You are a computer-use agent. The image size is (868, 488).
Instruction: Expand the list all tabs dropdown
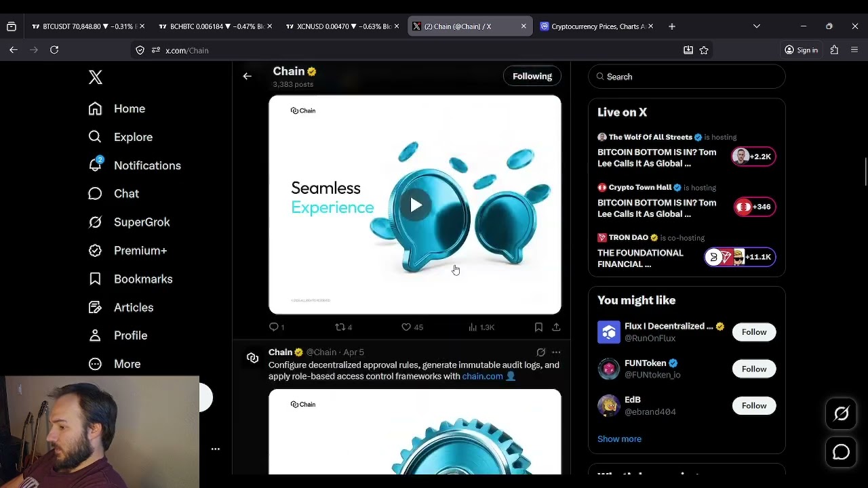pyautogui.click(x=757, y=26)
